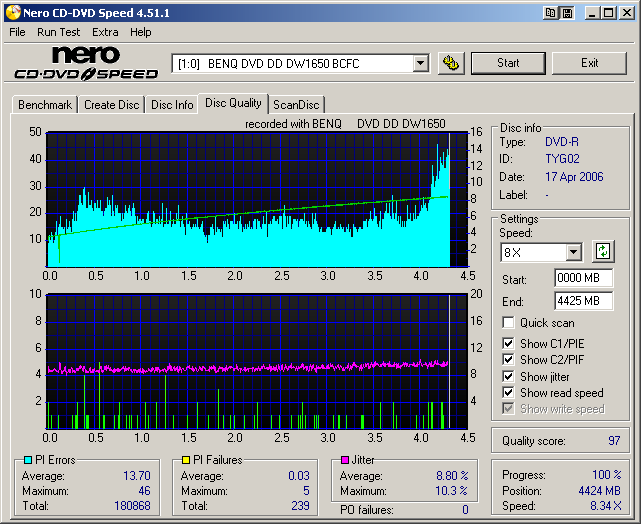
Task: Expand the drive selection dropdown arrow
Action: point(420,64)
